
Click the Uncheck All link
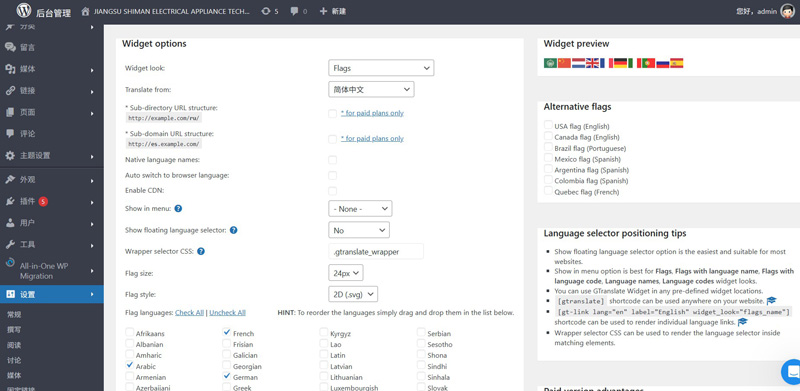click(x=227, y=312)
